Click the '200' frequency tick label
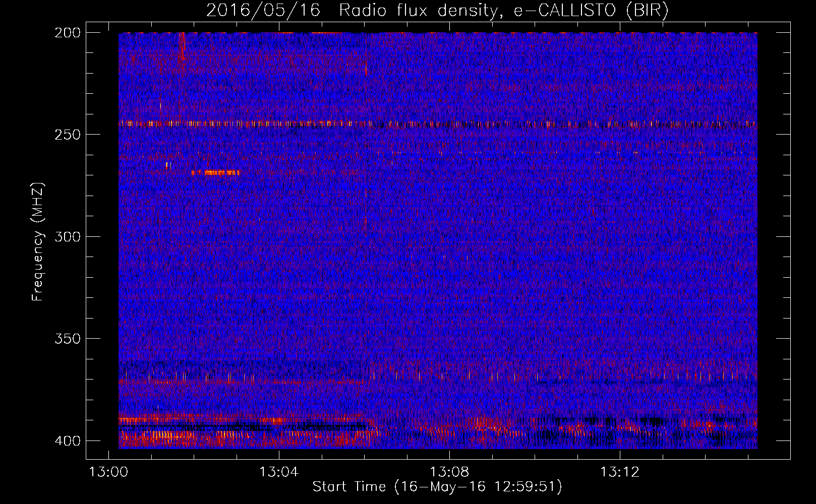816x504 pixels. point(68,33)
